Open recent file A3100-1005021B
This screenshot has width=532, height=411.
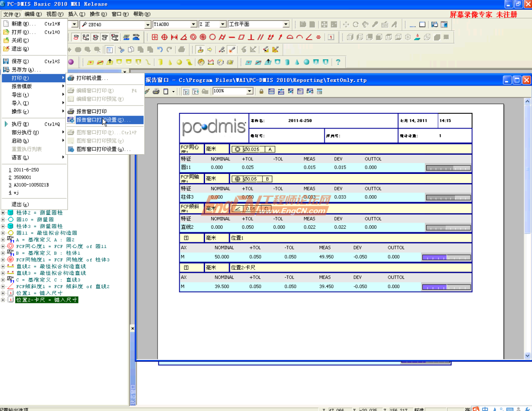(34, 185)
